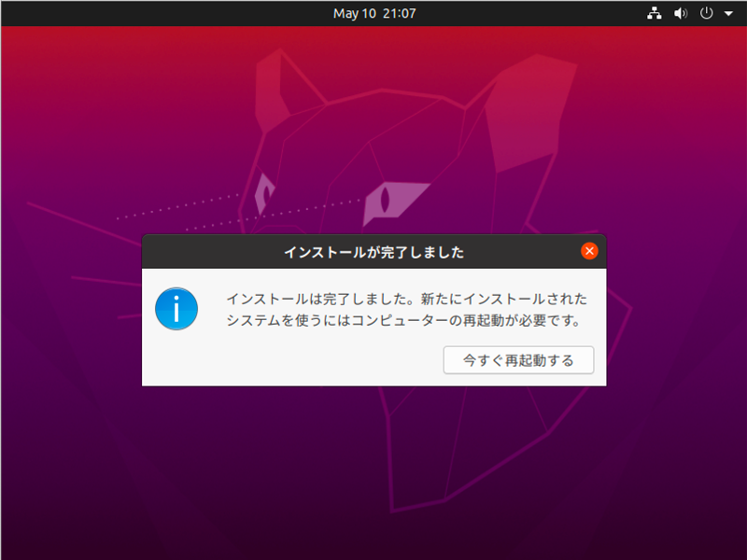The height and width of the screenshot is (560, 747).
Task: Close the インストールが完了しました dialog
Action: pyautogui.click(x=589, y=251)
